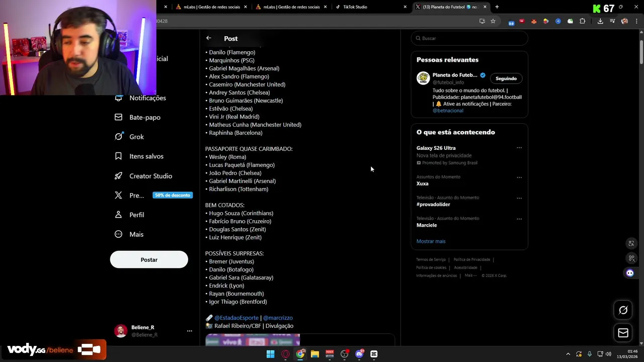
Task: Open Política de cookies footer link
Action: point(431,267)
